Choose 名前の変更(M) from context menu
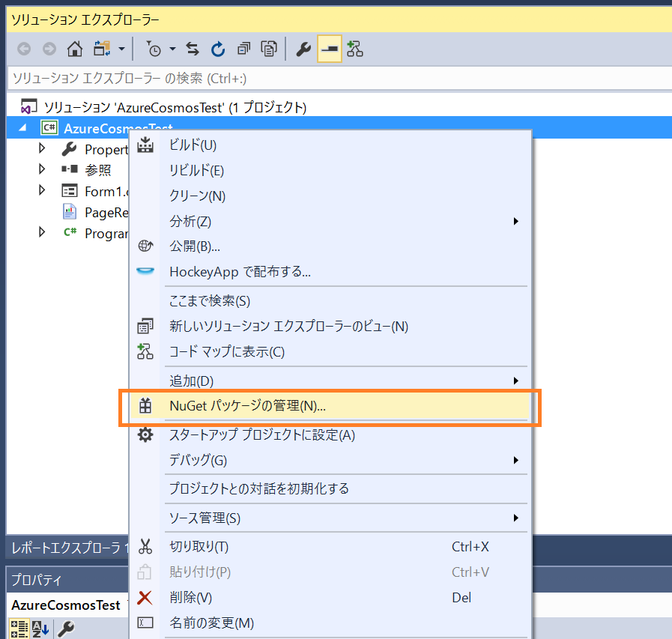This screenshot has width=672, height=639. 330,623
